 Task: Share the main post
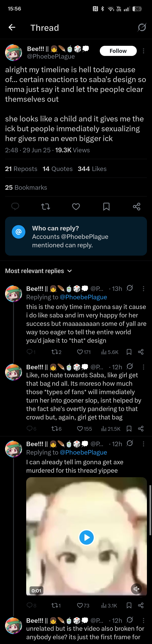(137, 207)
